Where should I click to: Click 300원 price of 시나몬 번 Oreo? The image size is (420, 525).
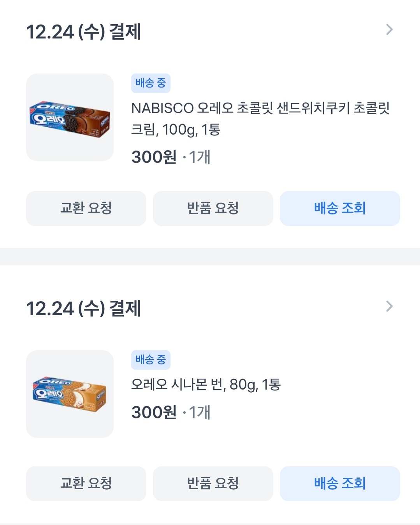(154, 413)
